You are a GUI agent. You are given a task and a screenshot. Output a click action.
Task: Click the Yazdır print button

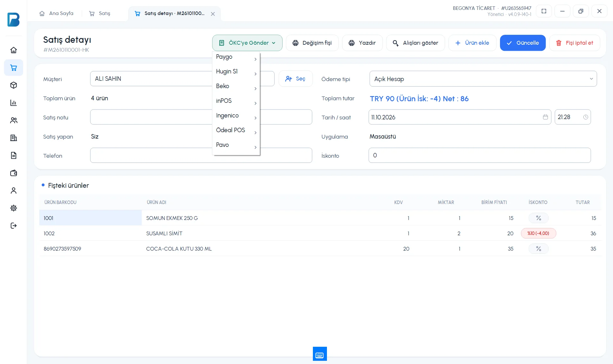click(x=362, y=43)
